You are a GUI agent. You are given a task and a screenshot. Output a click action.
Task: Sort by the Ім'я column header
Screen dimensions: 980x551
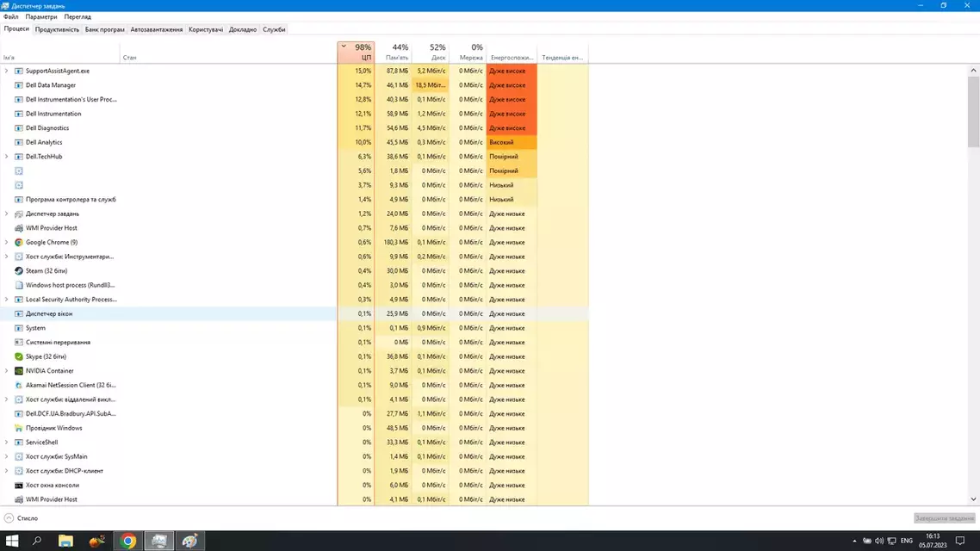tap(60, 53)
